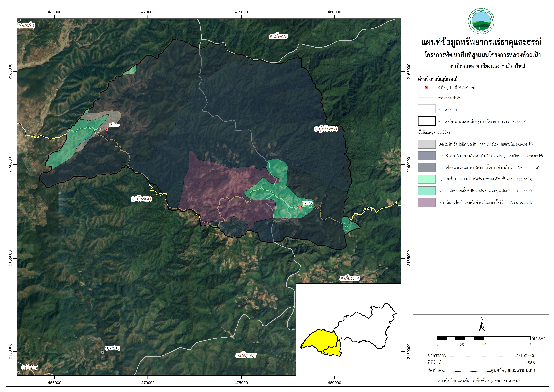Click the h description with 24,943.92 ไร่
This screenshot has width=554, height=392.
[x=489, y=167]
